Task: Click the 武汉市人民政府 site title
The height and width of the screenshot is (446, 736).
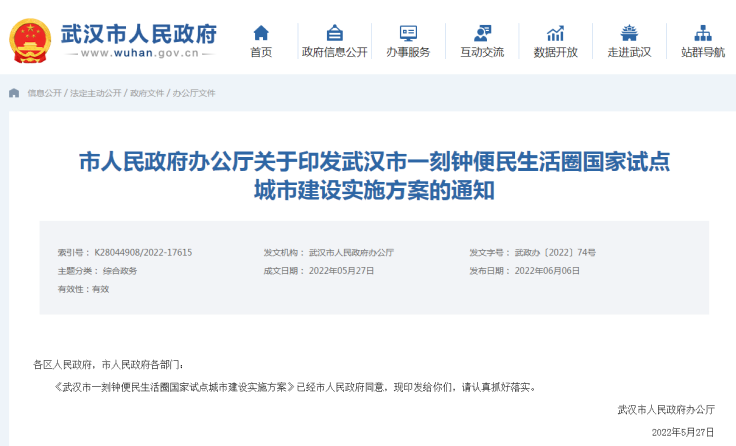Action: (138, 32)
